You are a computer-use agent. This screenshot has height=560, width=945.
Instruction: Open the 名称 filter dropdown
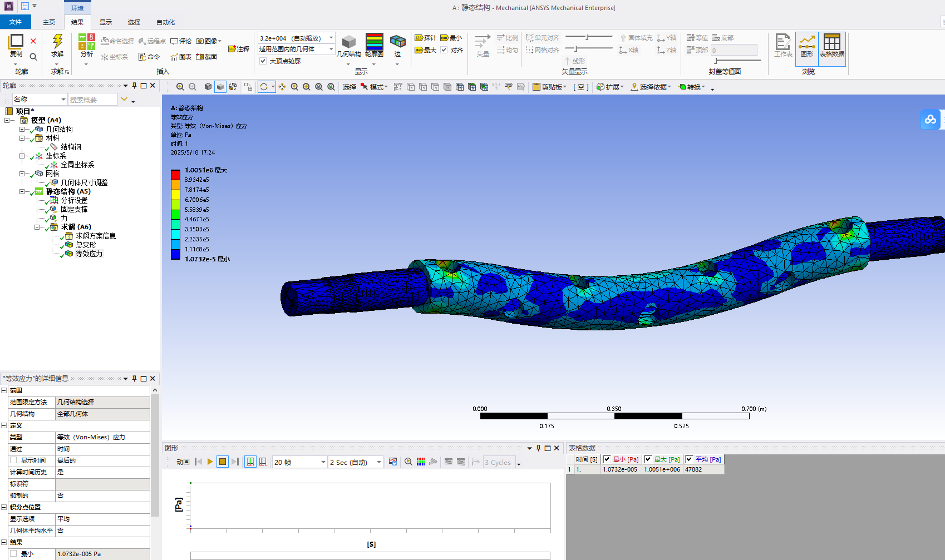40,99
